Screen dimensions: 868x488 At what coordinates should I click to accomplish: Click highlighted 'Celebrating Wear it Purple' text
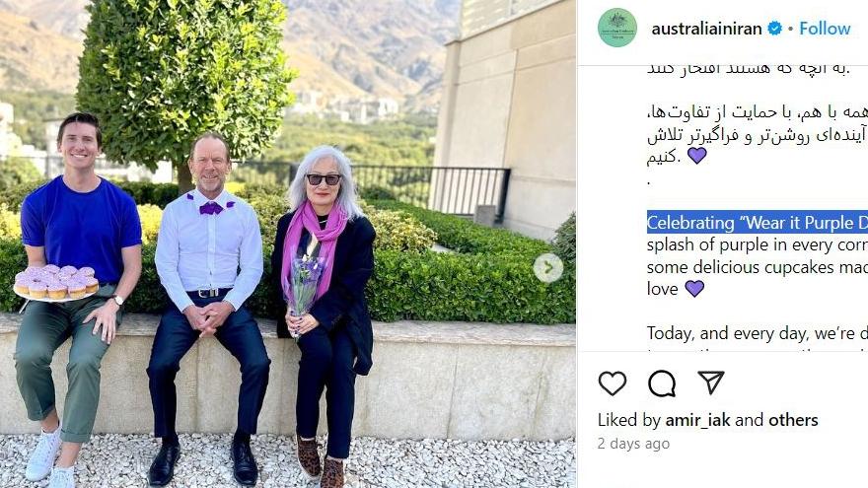tap(758, 223)
